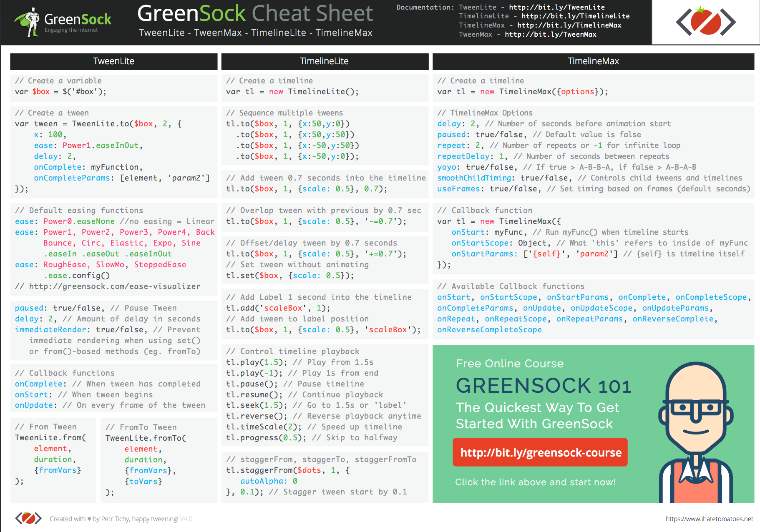Image resolution: width=760 pixels, height=532 pixels.
Task: Click the line ending with '-=0.7');
Action: pos(316,221)
